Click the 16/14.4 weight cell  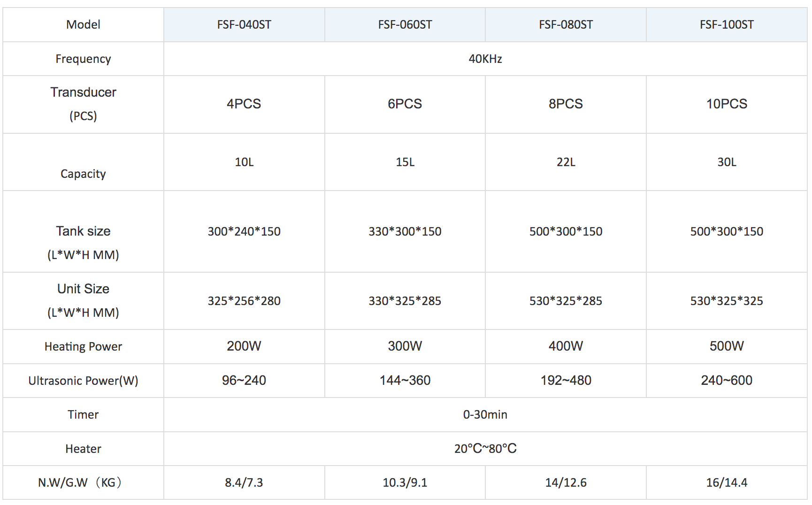727,482
